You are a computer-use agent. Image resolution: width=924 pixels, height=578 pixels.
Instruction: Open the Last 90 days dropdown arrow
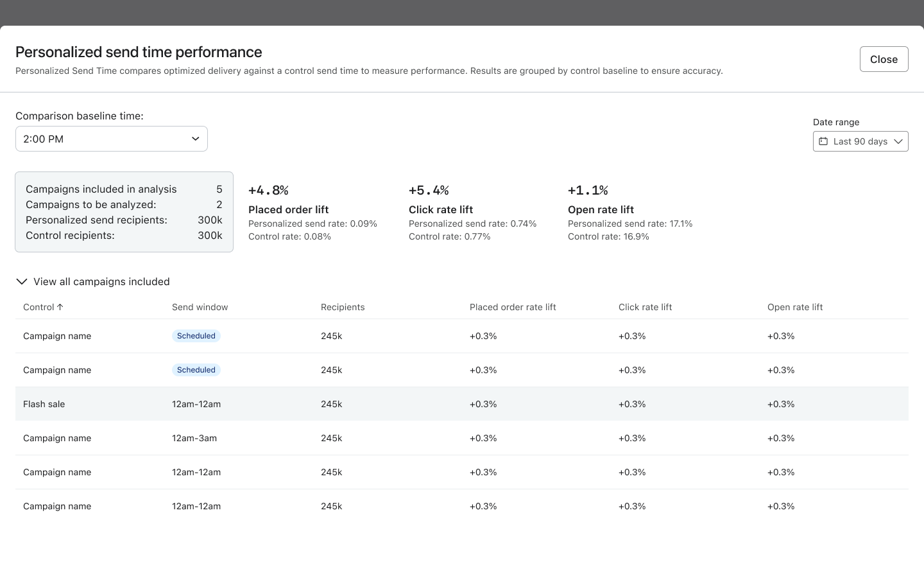tap(898, 141)
